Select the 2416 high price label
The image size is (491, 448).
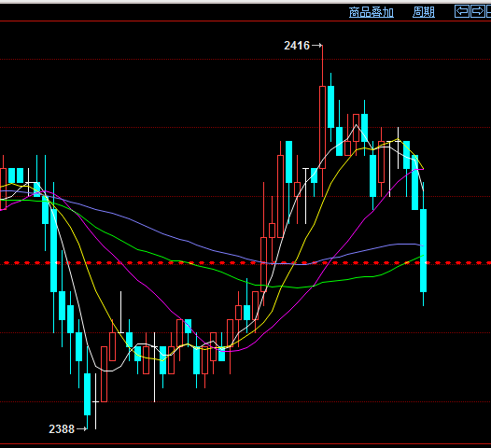(297, 46)
